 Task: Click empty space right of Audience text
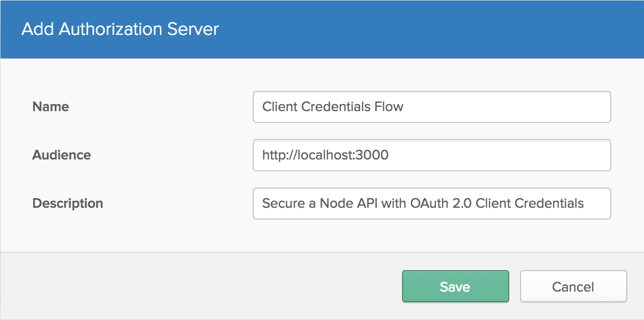click(x=499, y=155)
